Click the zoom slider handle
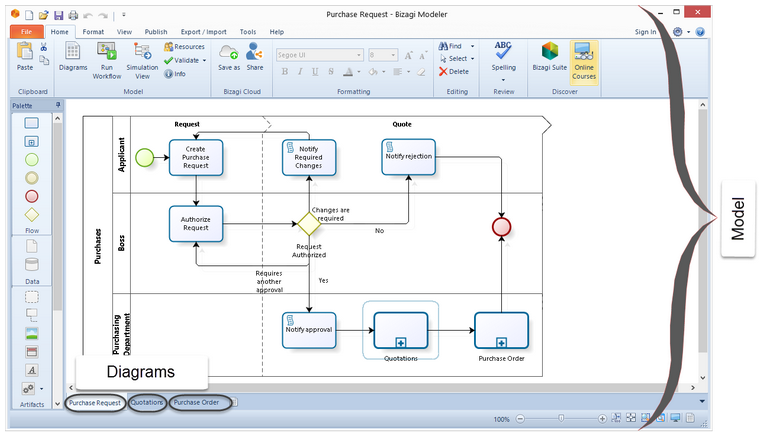Viewport: 760px width, 436px height. (x=561, y=418)
